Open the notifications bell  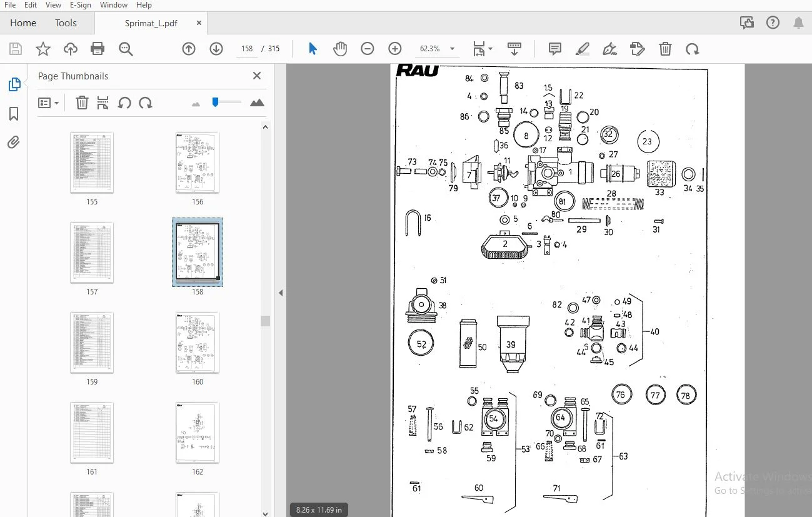pos(798,23)
